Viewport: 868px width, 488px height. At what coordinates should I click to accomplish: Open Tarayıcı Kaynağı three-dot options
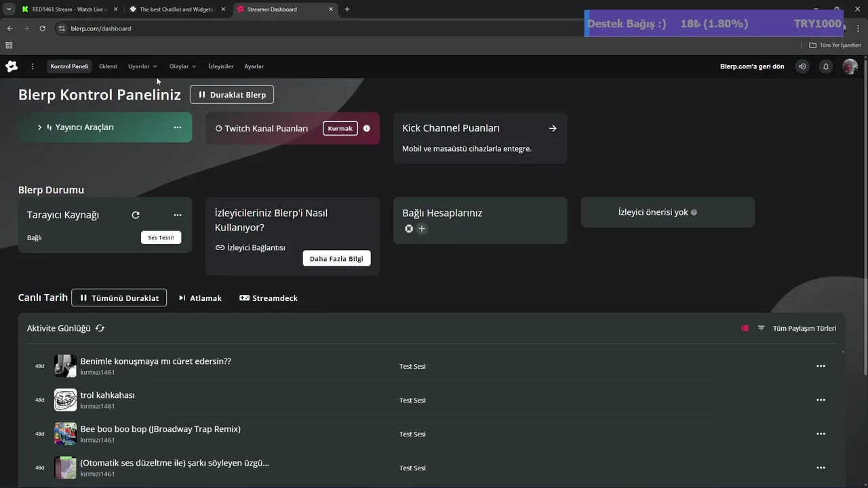coord(178,215)
